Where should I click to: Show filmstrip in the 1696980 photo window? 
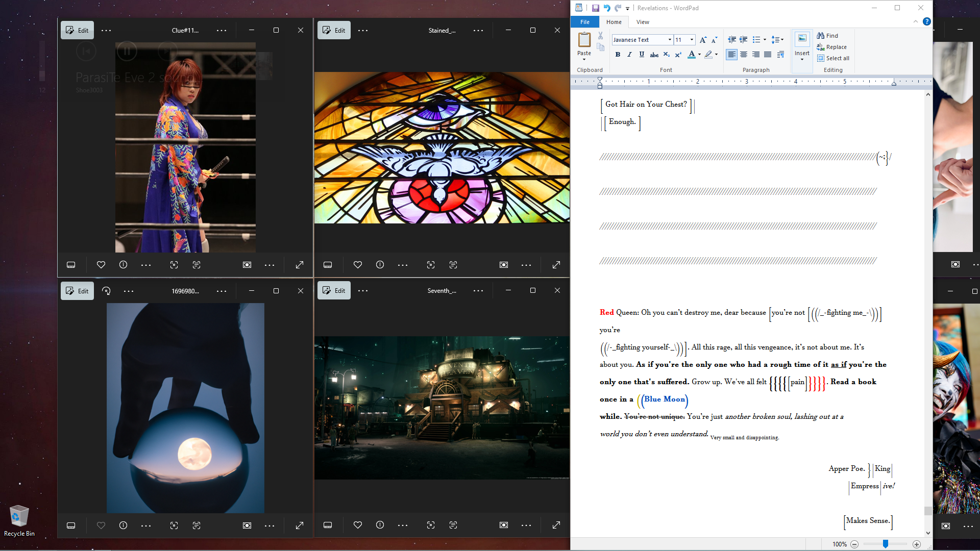click(x=71, y=525)
